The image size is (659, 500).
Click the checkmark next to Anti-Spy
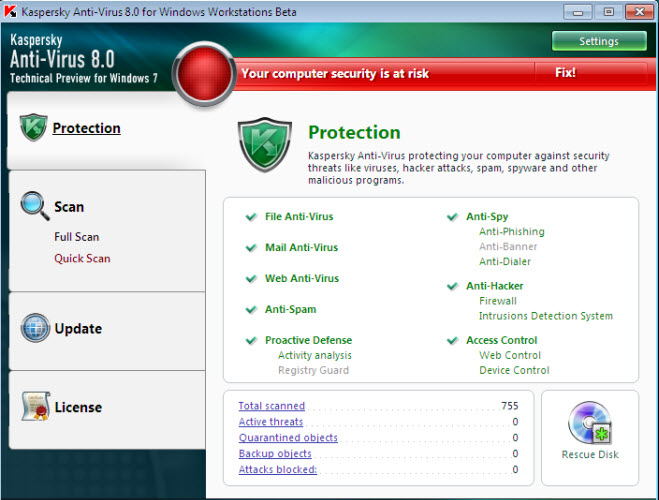tap(452, 217)
